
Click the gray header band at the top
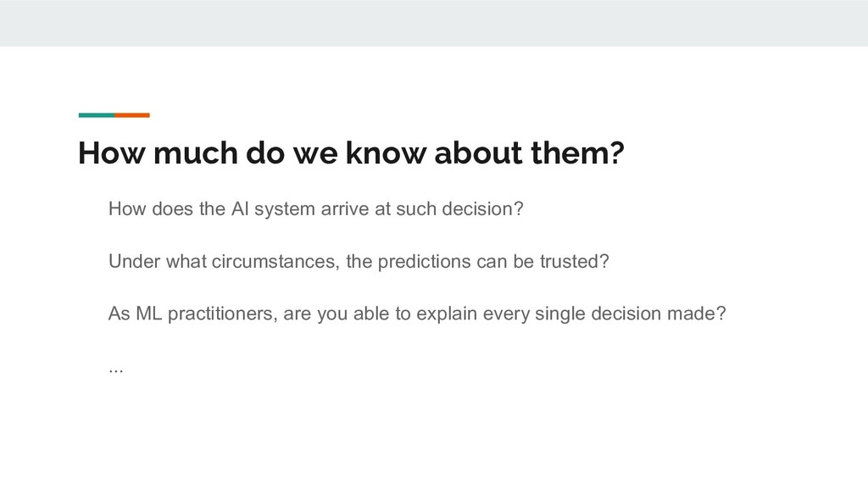click(x=434, y=23)
